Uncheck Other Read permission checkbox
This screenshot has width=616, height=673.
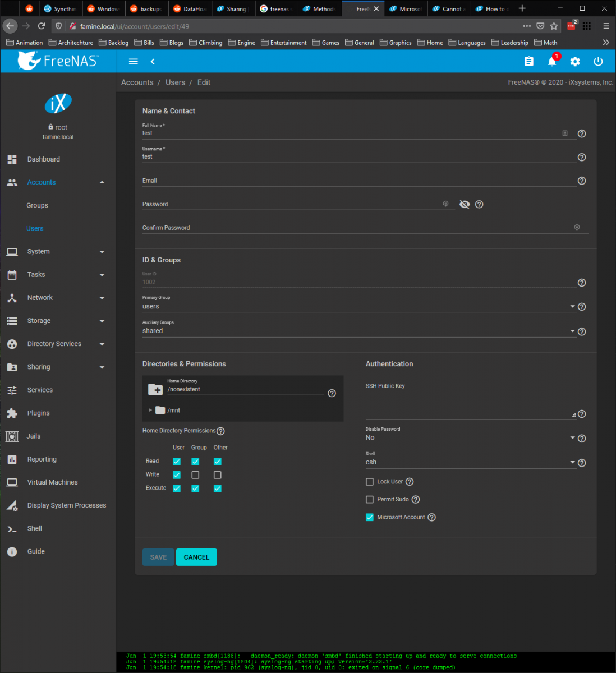pyautogui.click(x=218, y=462)
